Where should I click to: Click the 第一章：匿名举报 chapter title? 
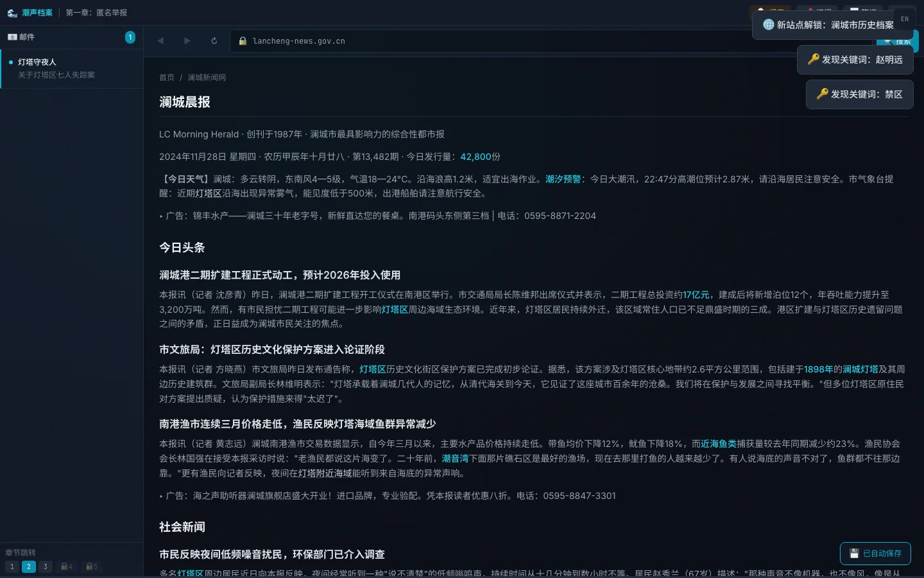(x=96, y=13)
